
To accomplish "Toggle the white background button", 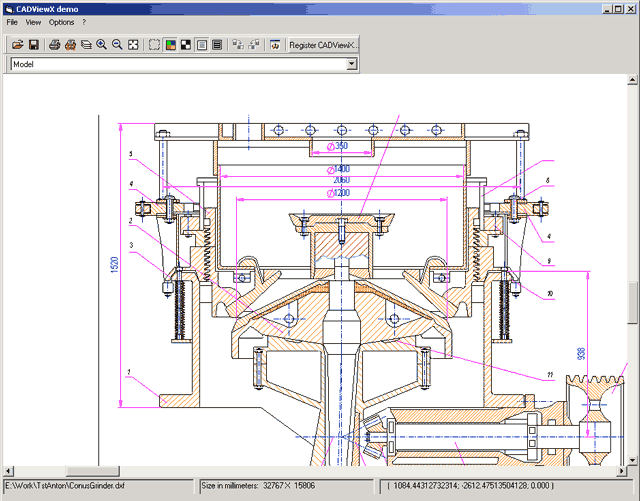I will point(202,45).
